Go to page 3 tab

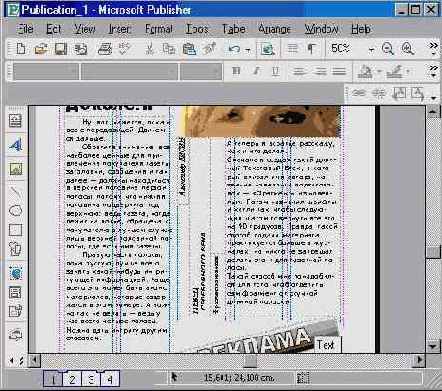(x=91, y=379)
